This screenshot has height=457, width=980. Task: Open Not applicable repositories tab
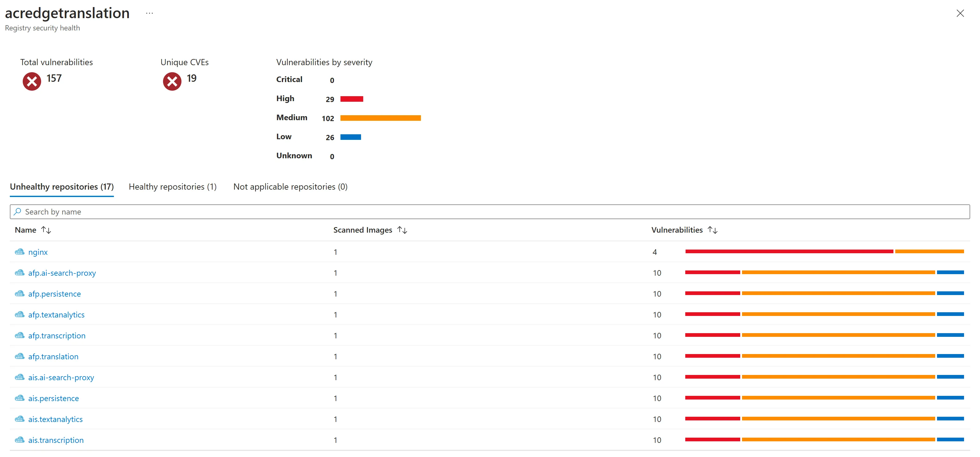click(290, 187)
